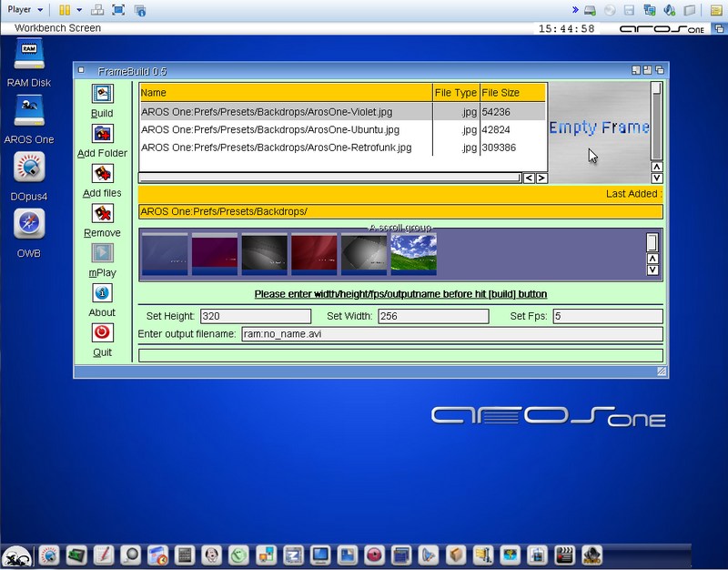Open the RAM Disk desktop icon
The height and width of the screenshot is (570, 728).
pos(29,54)
